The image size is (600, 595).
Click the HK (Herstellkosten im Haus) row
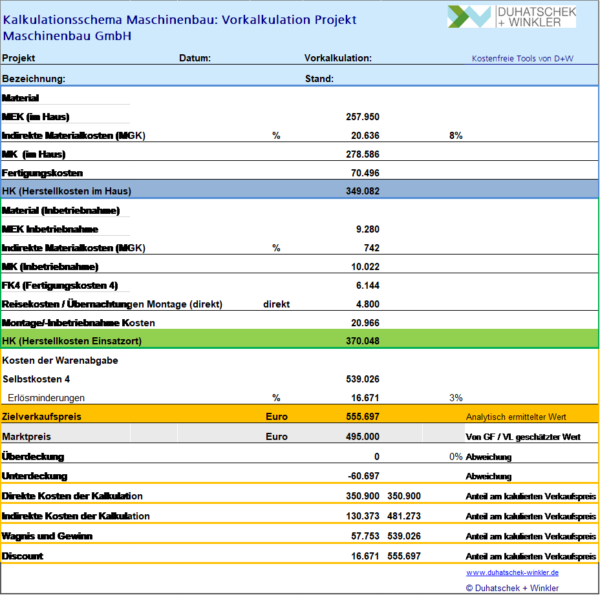pyautogui.click(x=68, y=190)
